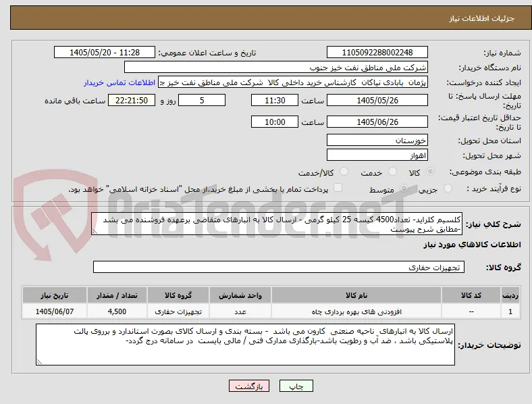Click the delivery province field خوزستان
Image resolution: width=532 pixels, height=404 pixels.
(x=377, y=140)
